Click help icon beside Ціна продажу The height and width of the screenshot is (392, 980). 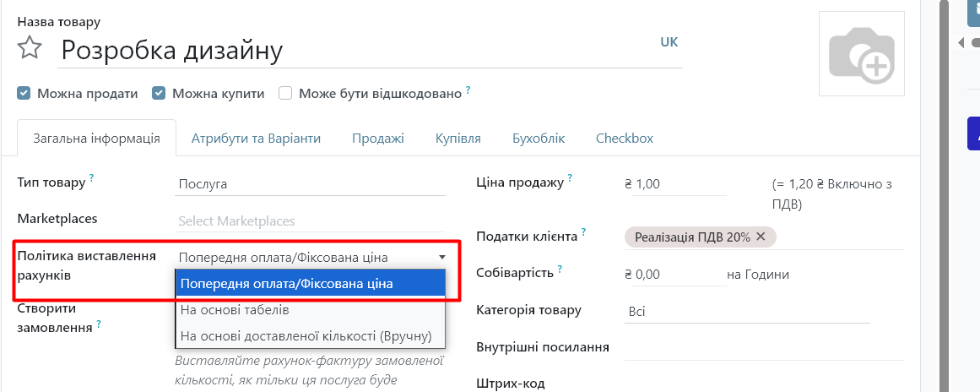[570, 178]
